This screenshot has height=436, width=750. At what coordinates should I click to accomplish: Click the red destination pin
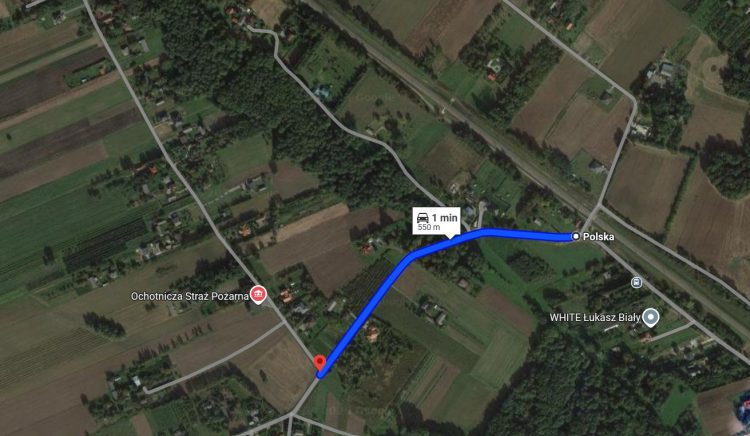coord(320,363)
